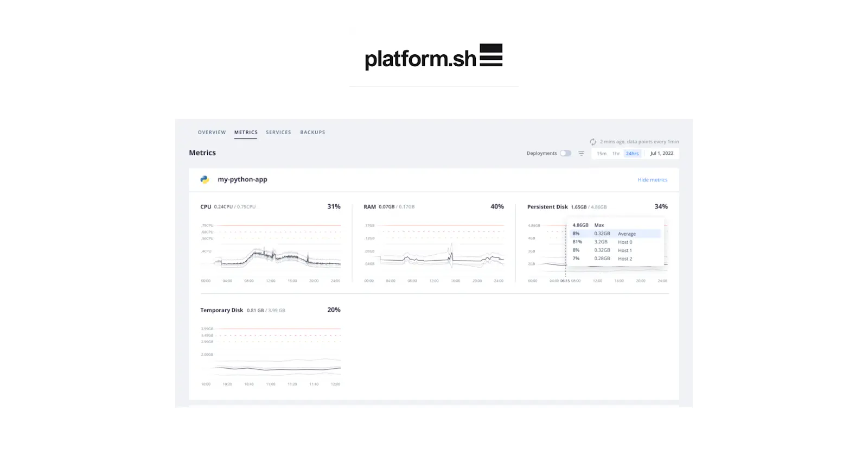868x454 pixels.
Task: Select the Metrics tab
Action: coord(246,133)
